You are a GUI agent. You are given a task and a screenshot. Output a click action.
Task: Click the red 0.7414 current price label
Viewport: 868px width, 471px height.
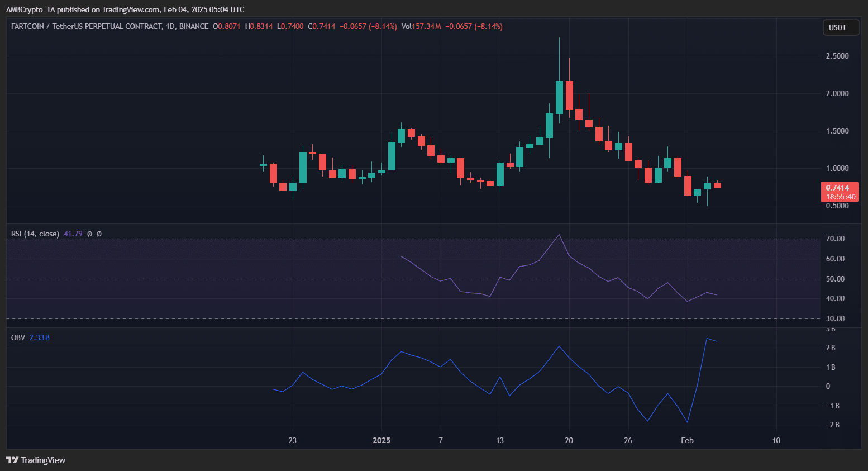click(x=840, y=188)
